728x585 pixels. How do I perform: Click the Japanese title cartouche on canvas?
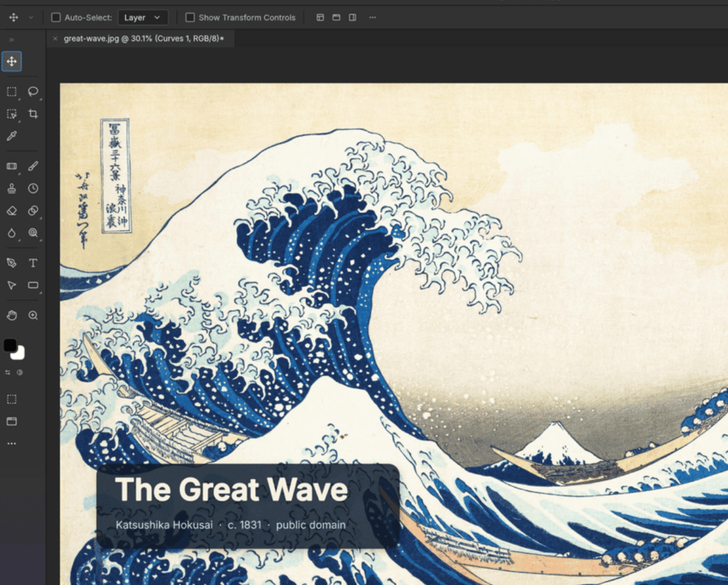(x=116, y=175)
